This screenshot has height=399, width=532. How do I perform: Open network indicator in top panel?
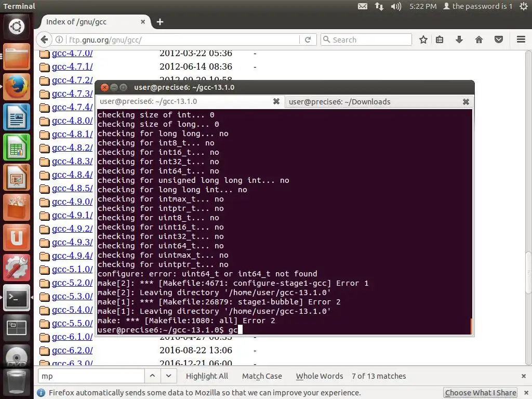[379, 6]
